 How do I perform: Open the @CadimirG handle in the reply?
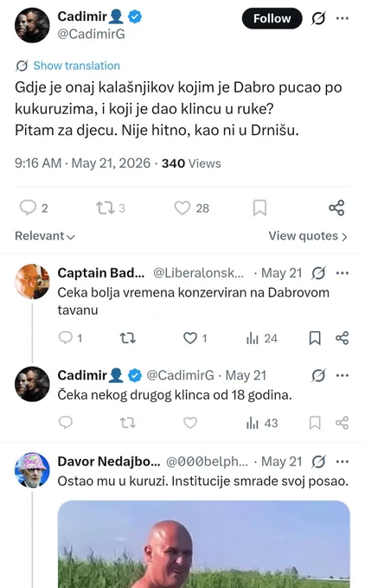[x=180, y=375]
